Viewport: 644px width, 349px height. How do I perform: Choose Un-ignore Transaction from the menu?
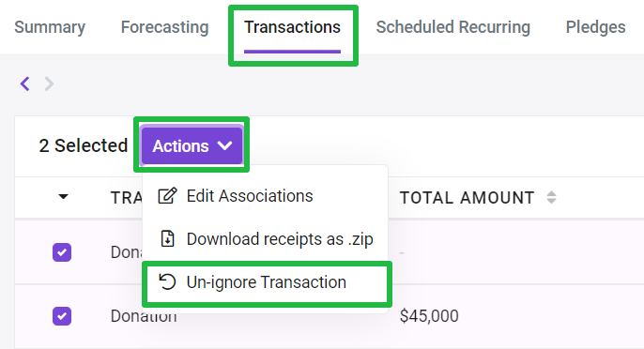[266, 282]
